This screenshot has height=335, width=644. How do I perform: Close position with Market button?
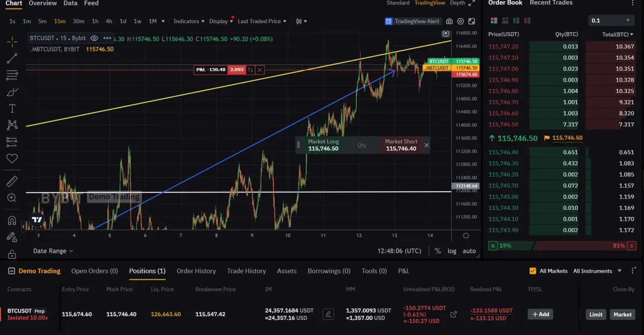623,315
